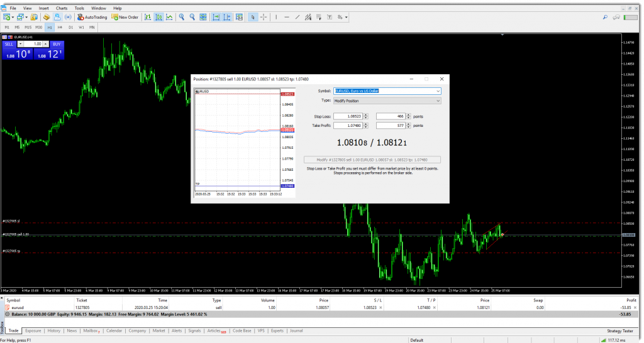Screen dimensions: 644x343
Task: Expand the Type dropdown showing Modify Position
Action: (x=438, y=101)
